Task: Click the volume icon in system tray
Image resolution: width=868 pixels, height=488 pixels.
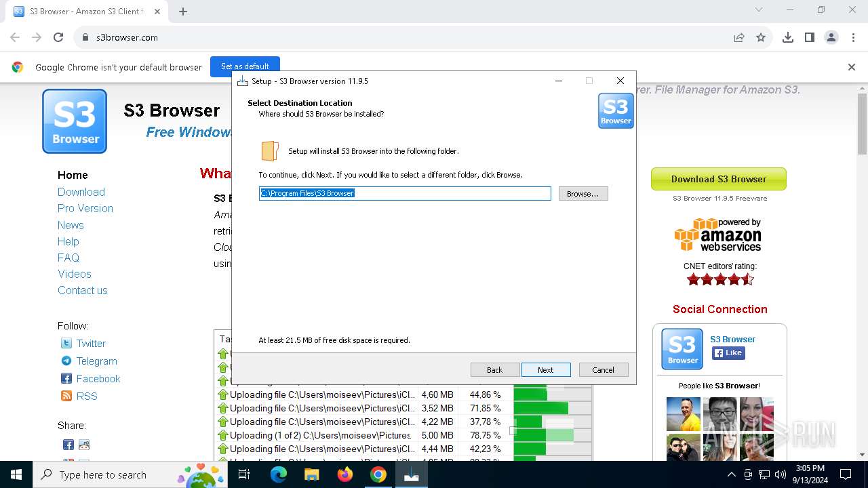Action: click(x=781, y=474)
